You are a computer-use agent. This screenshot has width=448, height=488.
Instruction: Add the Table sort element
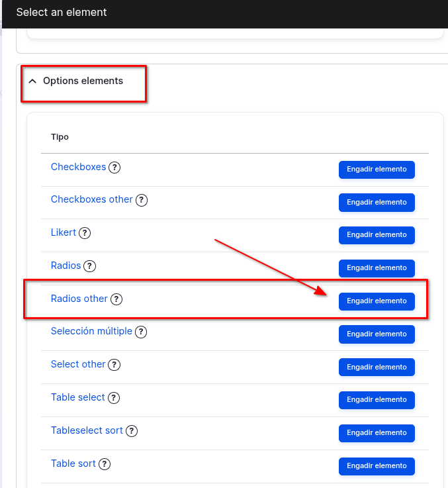[x=377, y=466]
